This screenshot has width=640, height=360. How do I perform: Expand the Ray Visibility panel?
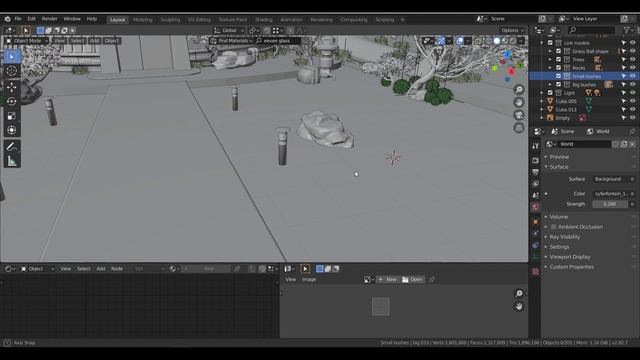point(564,237)
